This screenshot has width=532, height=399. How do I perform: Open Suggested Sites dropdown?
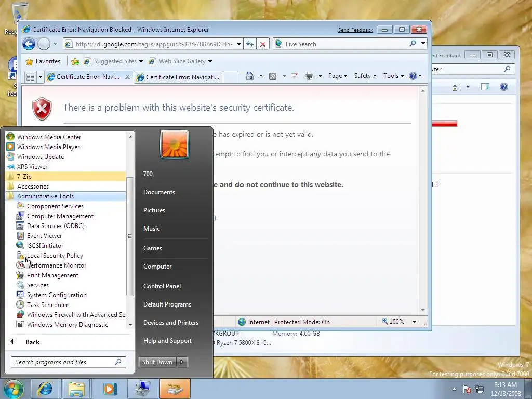pyautogui.click(x=141, y=61)
